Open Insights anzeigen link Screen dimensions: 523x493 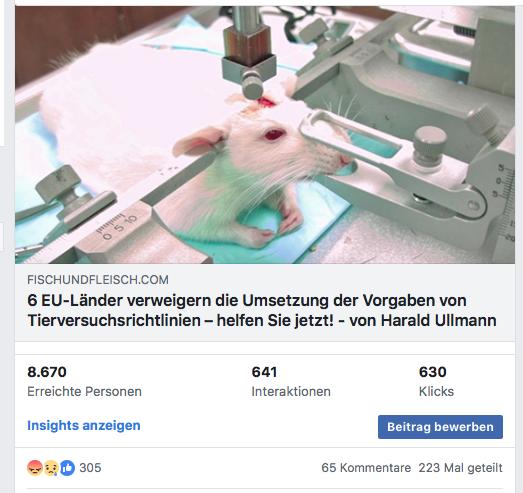[x=84, y=426]
